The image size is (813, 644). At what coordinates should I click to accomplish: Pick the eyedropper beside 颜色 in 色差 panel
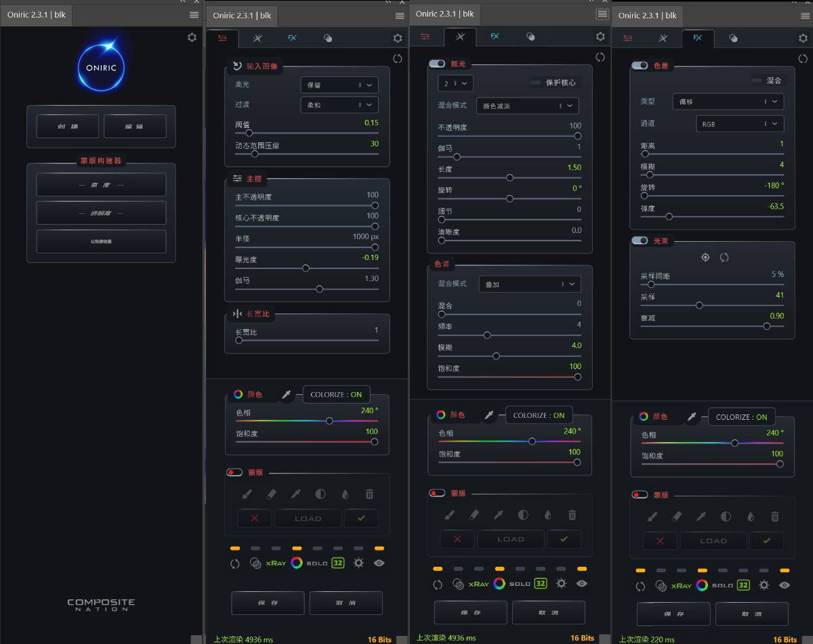[x=692, y=416]
